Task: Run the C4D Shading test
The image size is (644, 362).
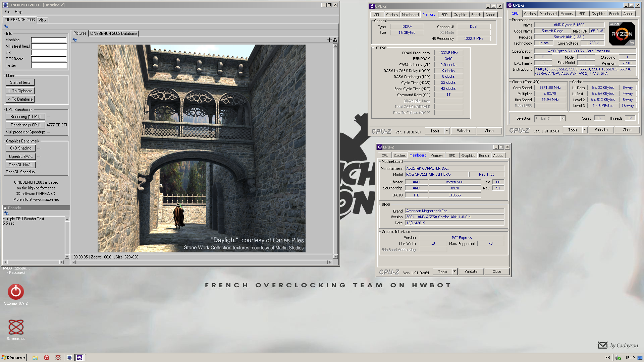Action: click(x=21, y=148)
